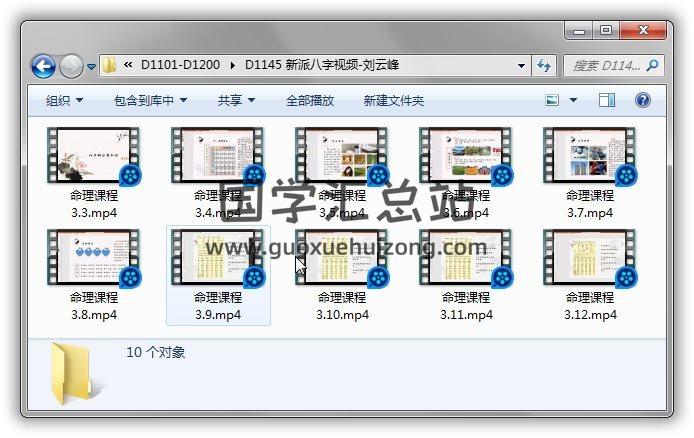Click the file name 命理课程3.11.mp4
694x438 pixels.
(x=466, y=306)
